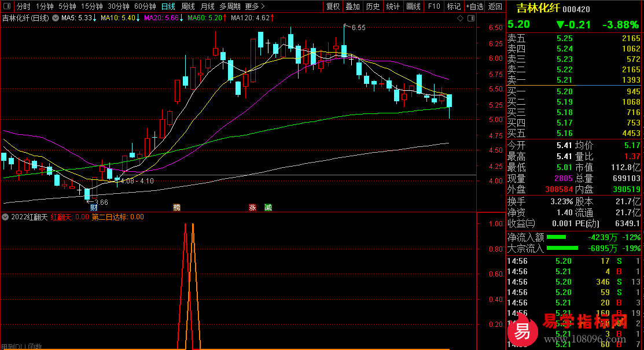Activate the 画线 drawing tool

point(413,6)
